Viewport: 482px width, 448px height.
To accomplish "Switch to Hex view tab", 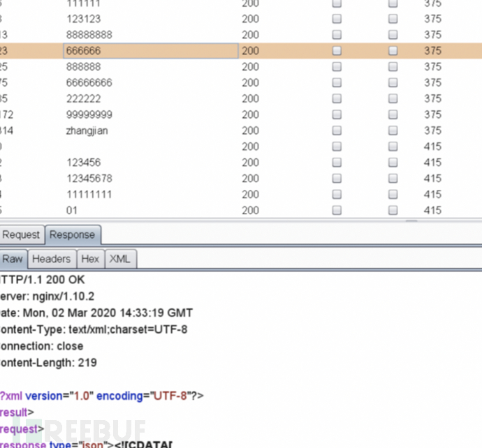I will (90, 259).
